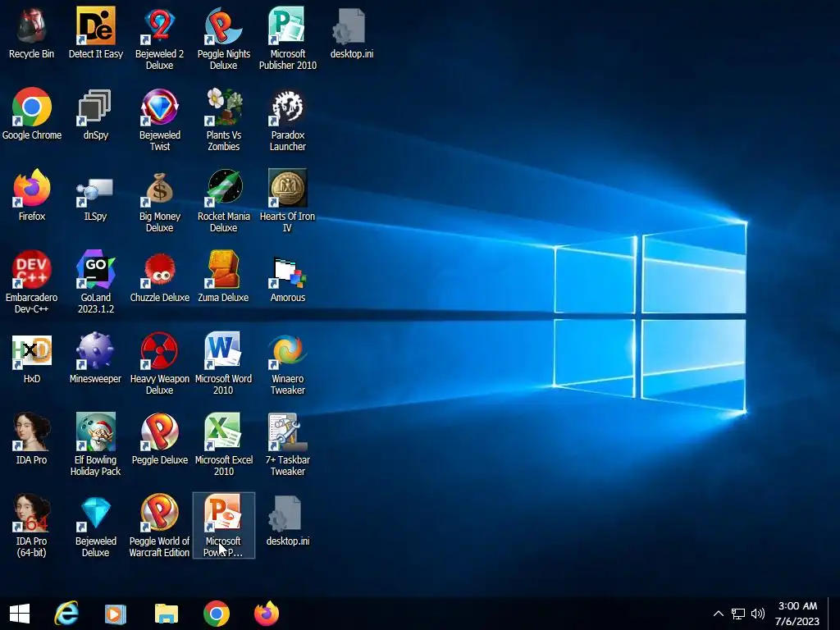The height and width of the screenshot is (630, 840).
Task: Click the Paradox Launcher icon
Action: click(288, 120)
